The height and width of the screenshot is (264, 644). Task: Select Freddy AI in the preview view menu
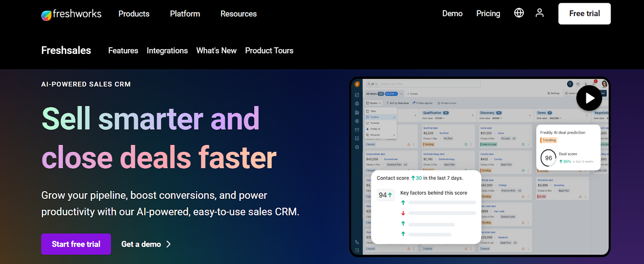381,129
